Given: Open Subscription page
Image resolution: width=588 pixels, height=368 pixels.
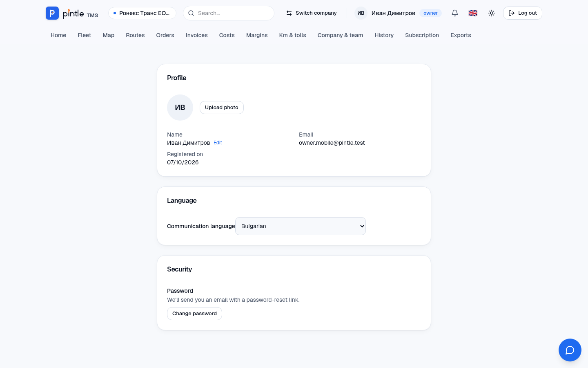Looking at the screenshot, I should pos(422,35).
